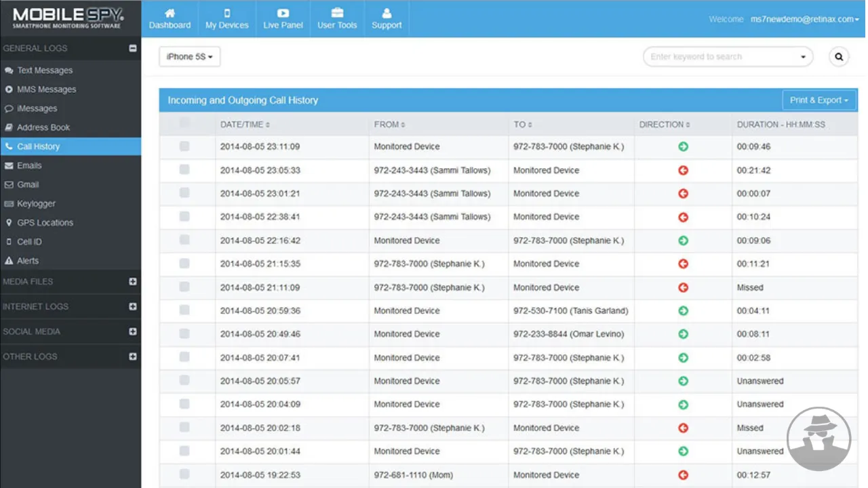Click red incoming arrow for 23:01:21 call
The height and width of the screenshot is (488, 868).
[683, 193]
